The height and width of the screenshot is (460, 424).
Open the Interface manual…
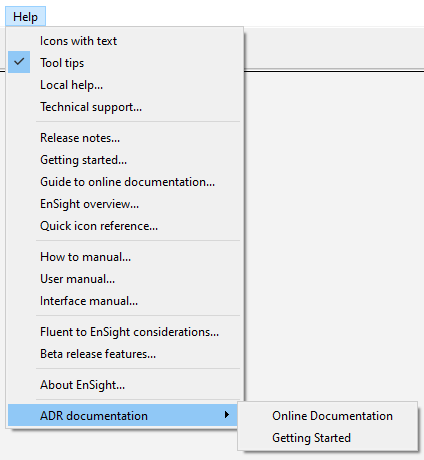tap(124, 301)
